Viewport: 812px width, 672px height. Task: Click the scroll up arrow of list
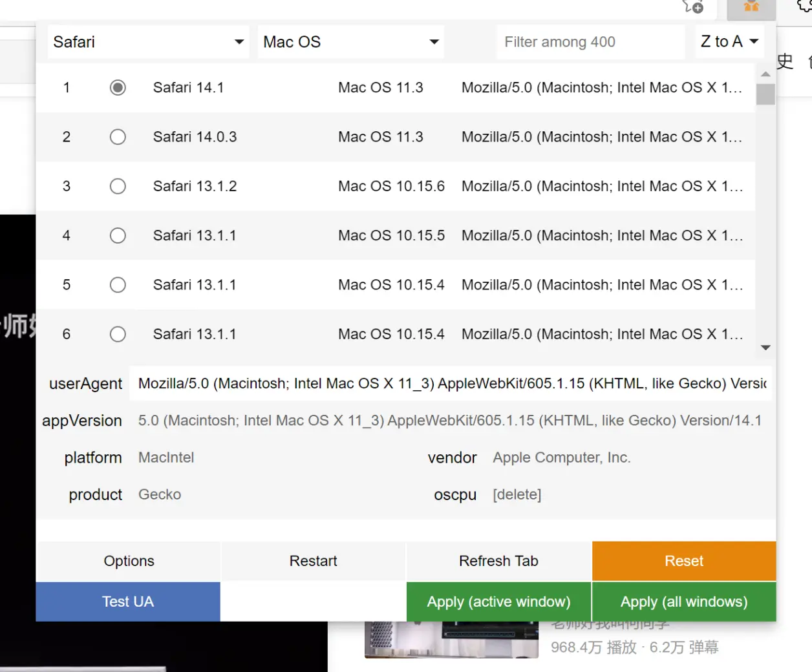click(765, 74)
